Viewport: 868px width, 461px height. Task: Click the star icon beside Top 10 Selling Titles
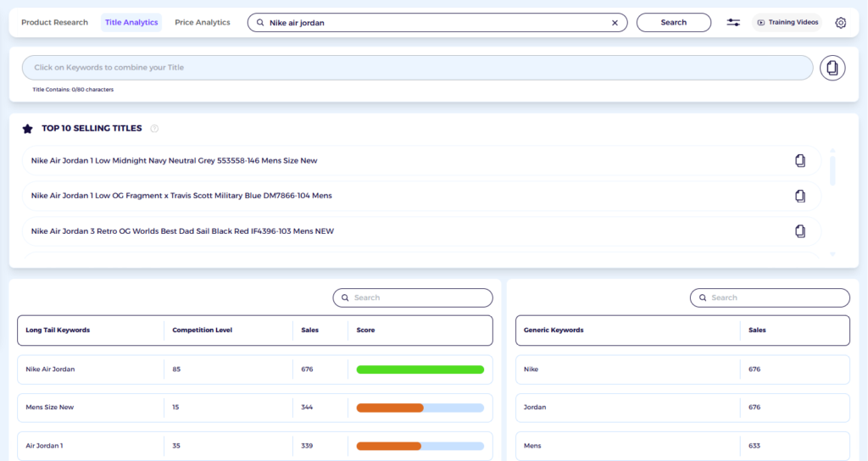coord(28,129)
